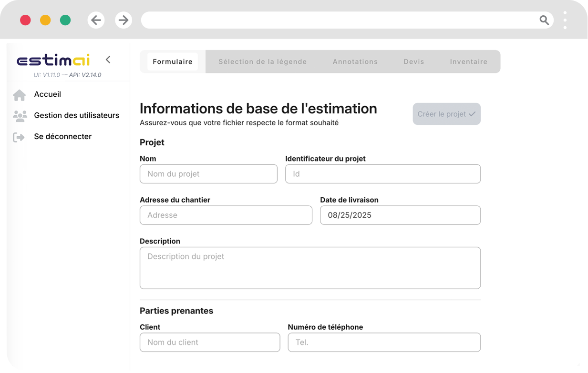The image size is (588, 373).
Task: Collapse the sidebar with the chevron arrow
Action: (x=108, y=60)
